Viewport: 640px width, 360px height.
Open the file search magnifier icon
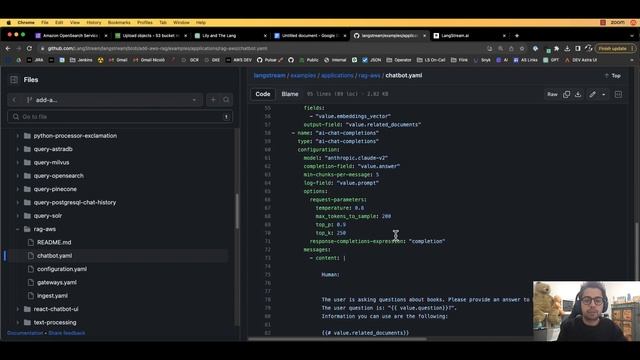(226, 100)
